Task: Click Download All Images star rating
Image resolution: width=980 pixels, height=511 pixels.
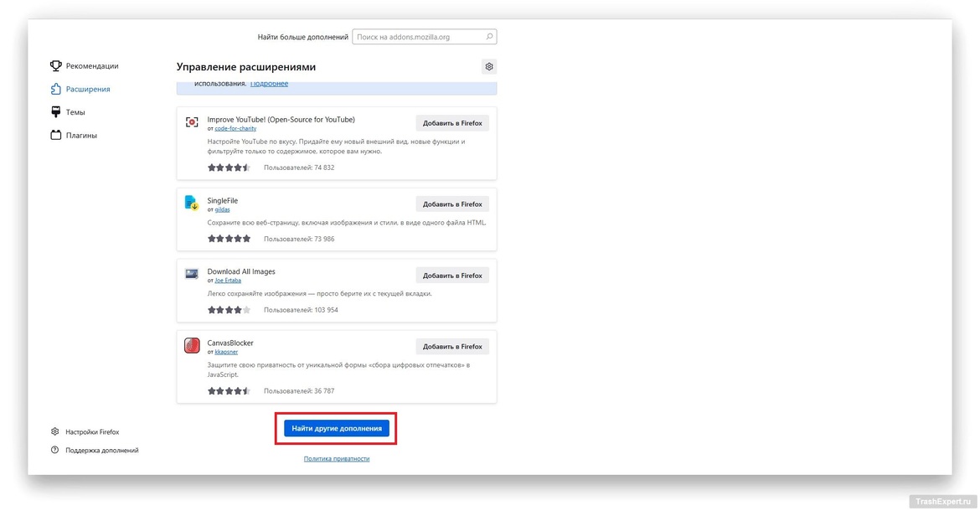Action: tap(230, 310)
